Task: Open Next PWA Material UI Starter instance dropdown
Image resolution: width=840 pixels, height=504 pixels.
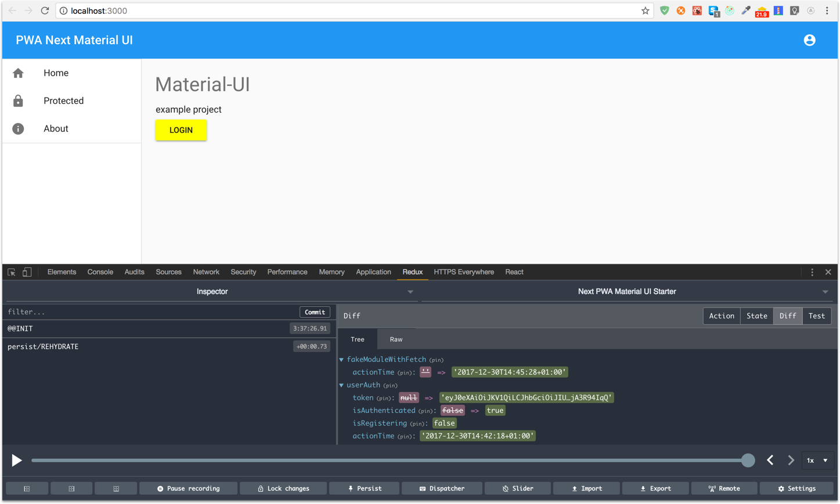Action: (x=628, y=292)
